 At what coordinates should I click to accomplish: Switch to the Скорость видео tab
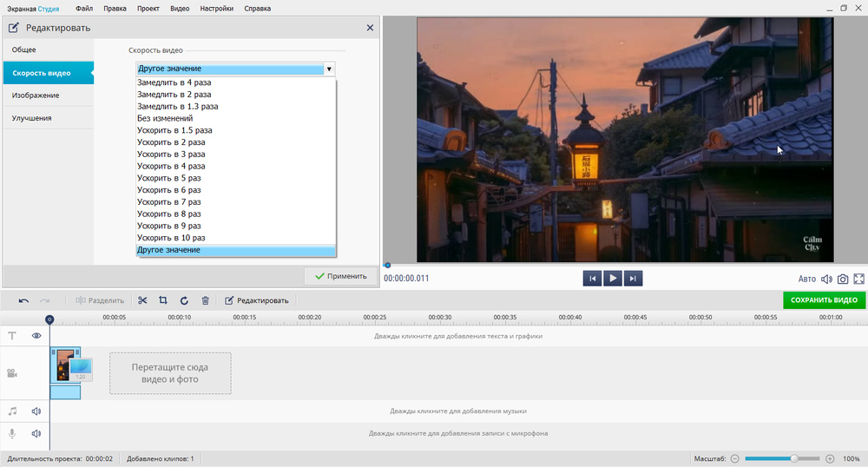48,73
